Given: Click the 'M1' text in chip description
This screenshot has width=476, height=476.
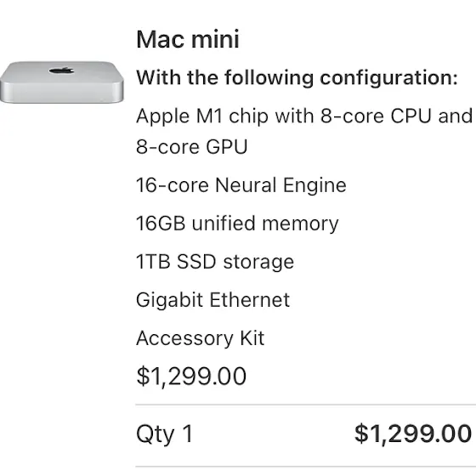Looking at the screenshot, I should coord(209,116).
